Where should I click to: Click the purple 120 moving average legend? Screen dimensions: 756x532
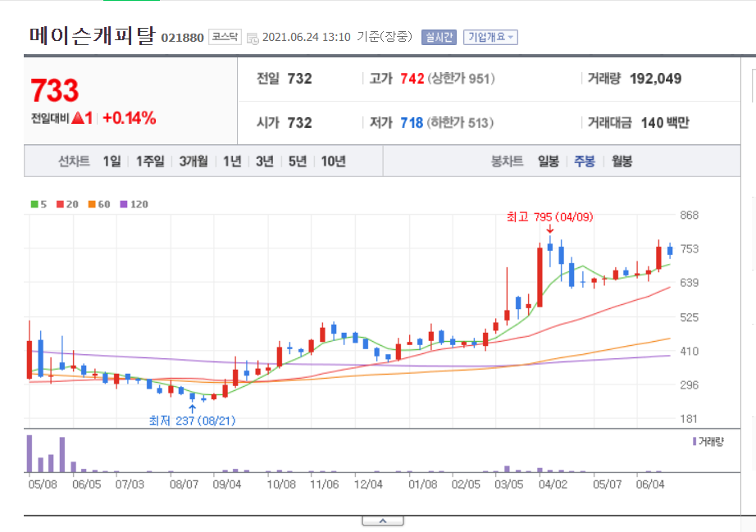pyautogui.click(x=134, y=204)
